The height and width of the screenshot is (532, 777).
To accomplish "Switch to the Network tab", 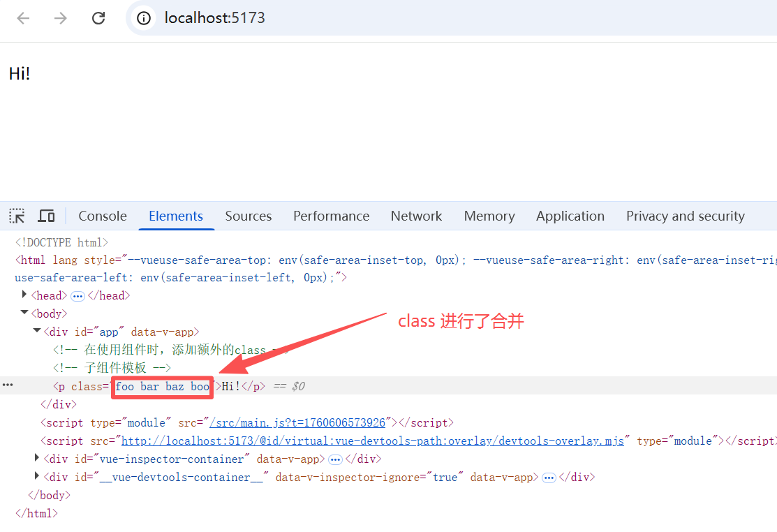I will (x=416, y=216).
